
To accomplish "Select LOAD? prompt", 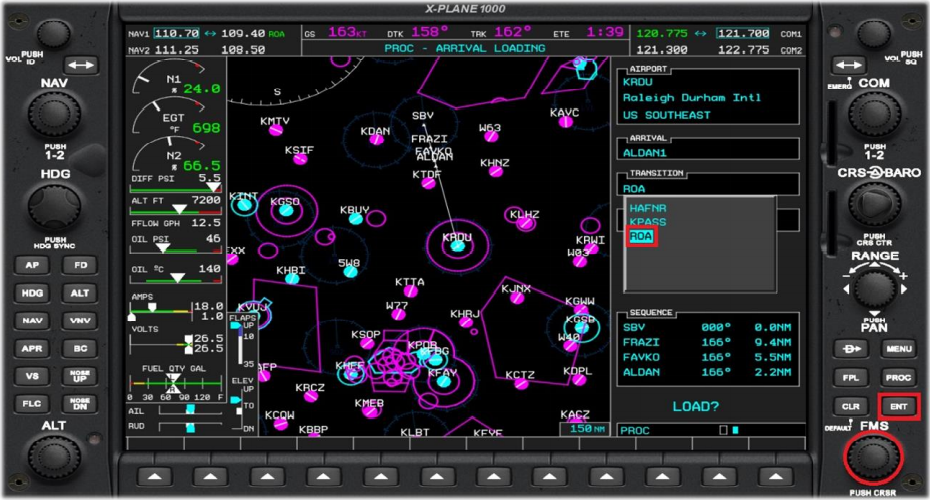I will pyautogui.click(x=696, y=406).
